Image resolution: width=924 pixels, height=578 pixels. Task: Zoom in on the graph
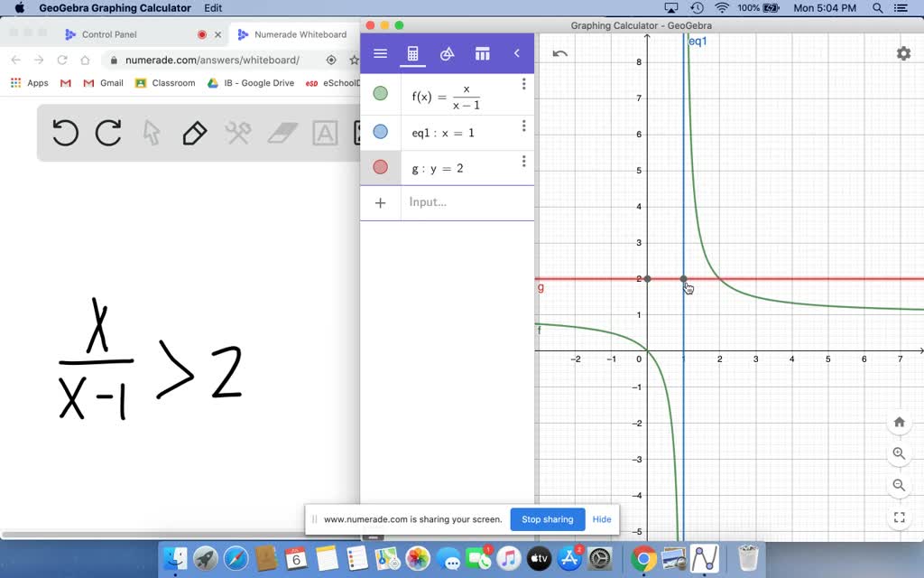(899, 453)
